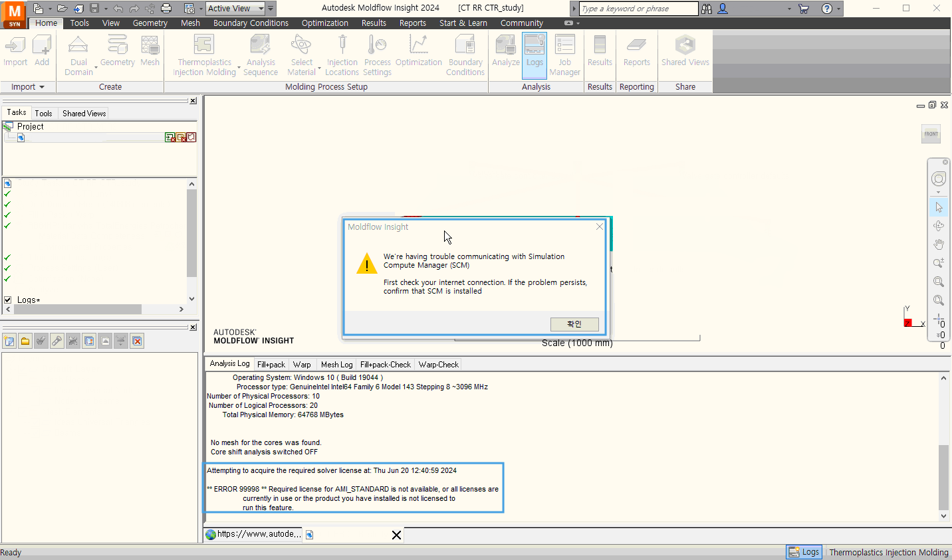Screen dimensions: 952x560
Task: Switch to the Start & Learn tab
Action: click(x=463, y=23)
